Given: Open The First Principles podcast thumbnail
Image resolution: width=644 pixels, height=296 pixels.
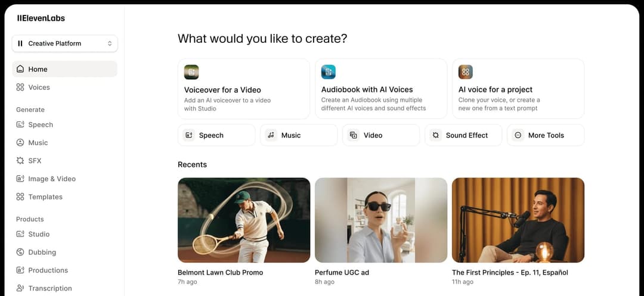Looking at the screenshot, I should (518, 220).
